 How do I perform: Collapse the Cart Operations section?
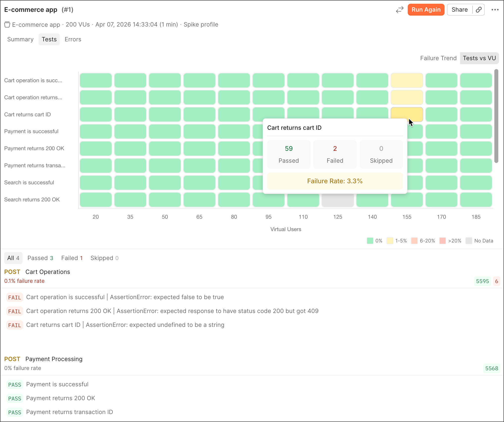coord(48,272)
